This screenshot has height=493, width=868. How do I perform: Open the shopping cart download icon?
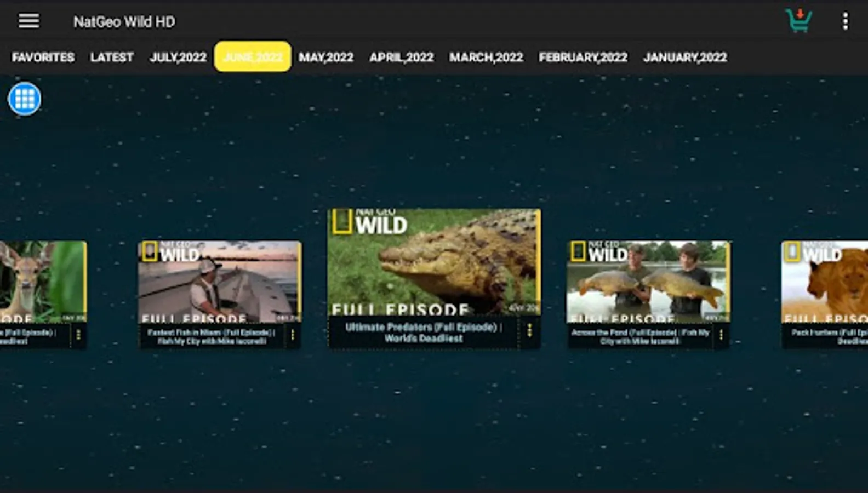798,21
